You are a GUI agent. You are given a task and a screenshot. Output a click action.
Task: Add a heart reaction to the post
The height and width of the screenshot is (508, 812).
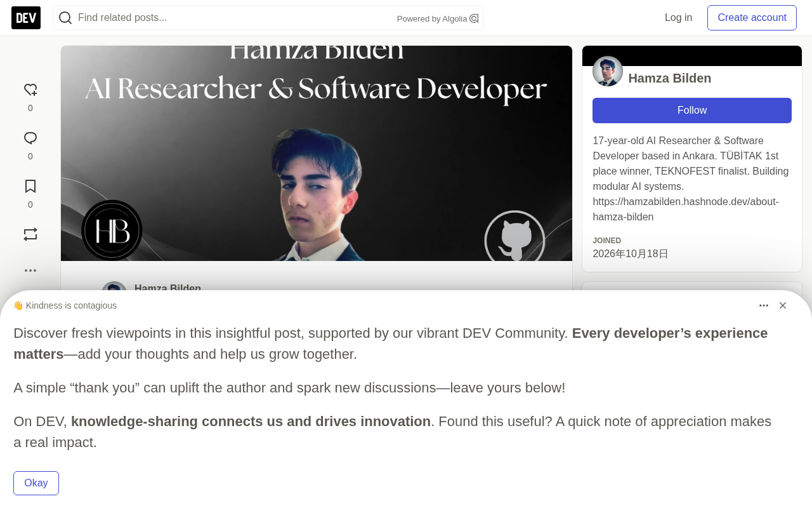point(30,90)
